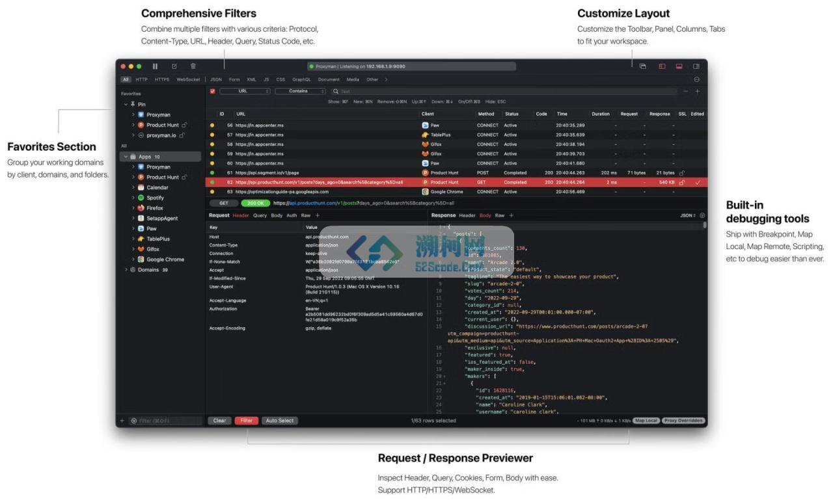Toggle the left sidebar panel icon

(x=662, y=66)
